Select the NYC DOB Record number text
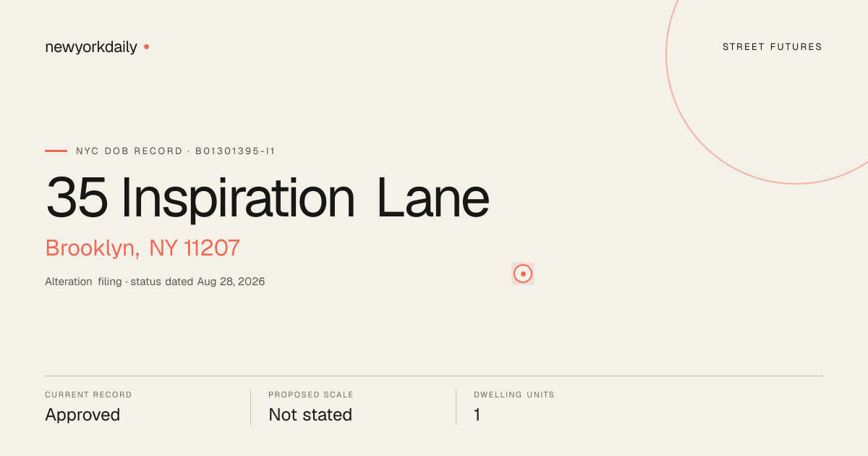Image resolution: width=868 pixels, height=456 pixels. point(176,151)
